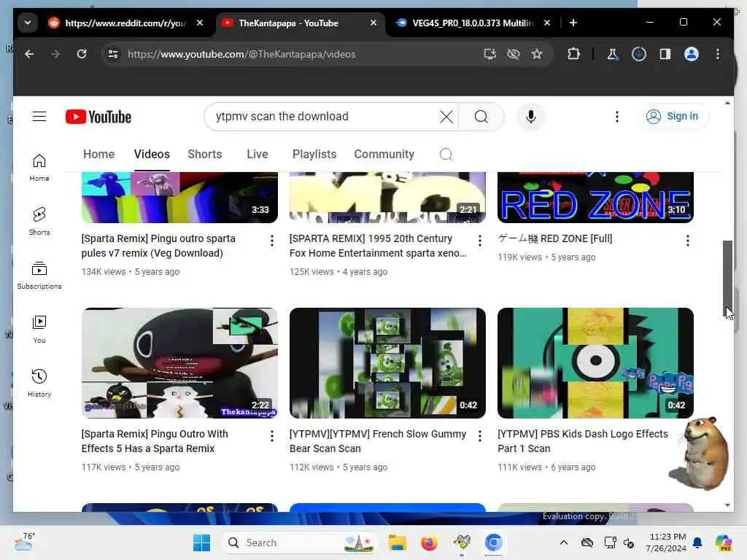Select the channel Live tab
747x560 pixels.
(258, 155)
